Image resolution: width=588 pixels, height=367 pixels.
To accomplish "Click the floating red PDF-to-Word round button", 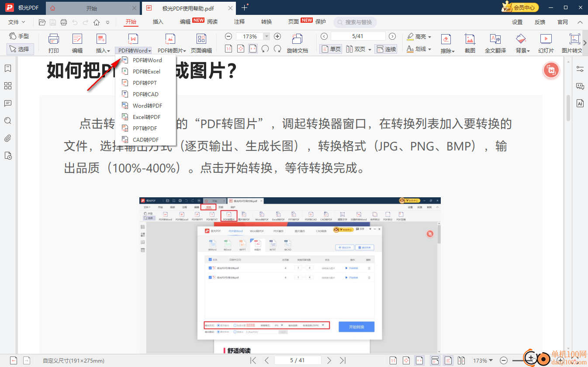I will pos(551,70).
